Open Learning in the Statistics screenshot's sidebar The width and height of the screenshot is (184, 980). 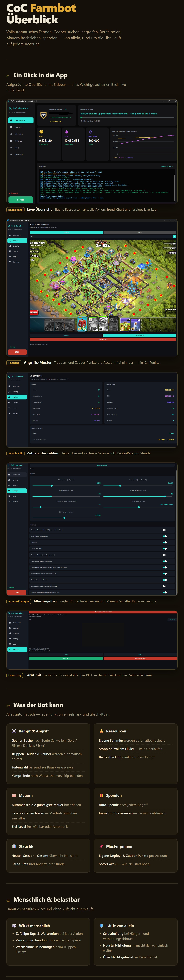click(17, 413)
